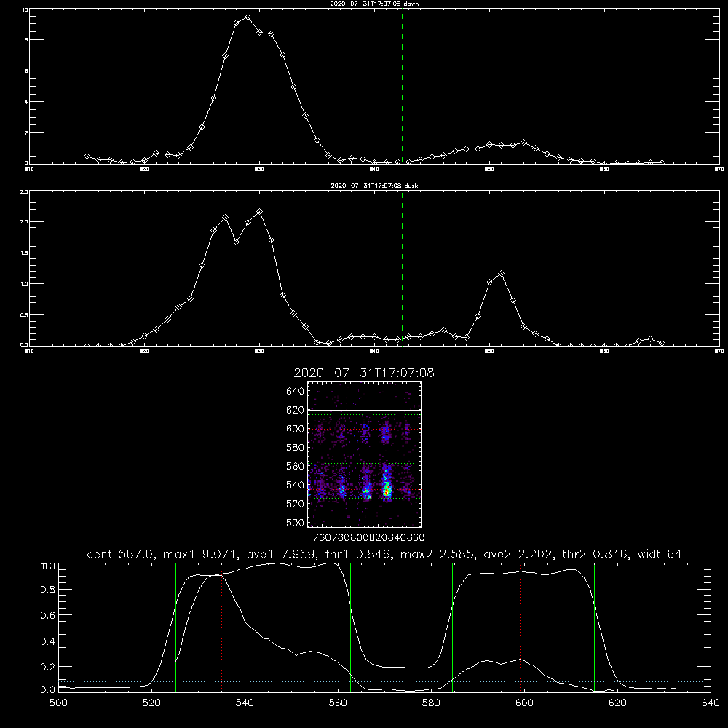Click the left green dashed line in dawn plot
Image resolution: width=728 pixels, height=728 pixels.
[x=232, y=86]
